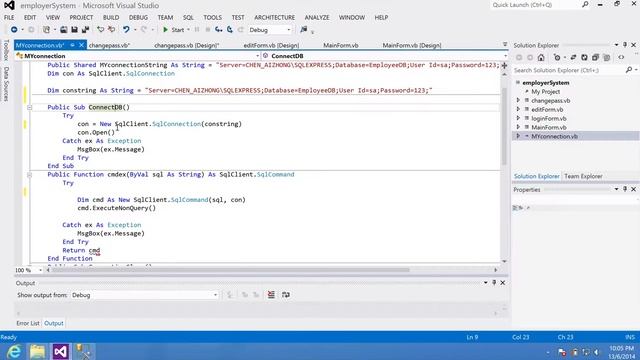640x360 pixels.
Task: Open the ARCHITECTURE menu
Action: point(274,18)
